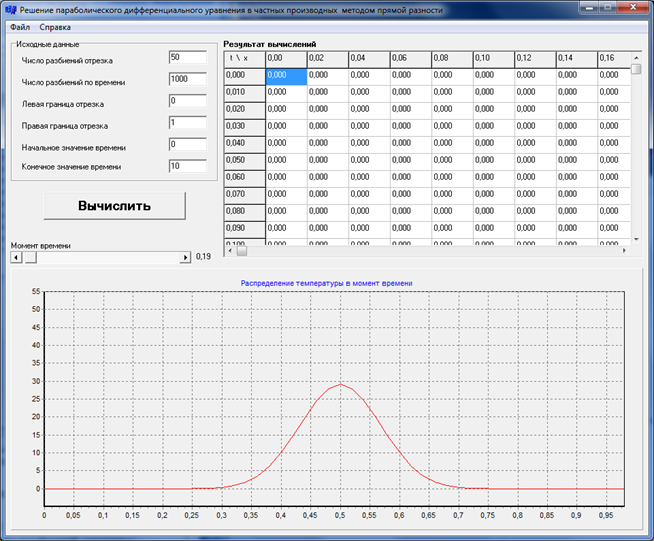Click the table's vertical scrollbar down arrow
The image size is (654, 541).
[x=636, y=239]
